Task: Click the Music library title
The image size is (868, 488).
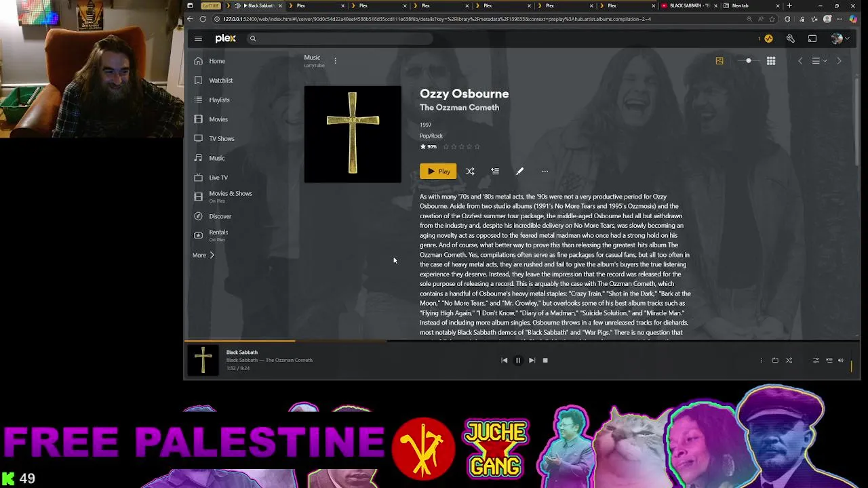Action: (x=312, y=58)
